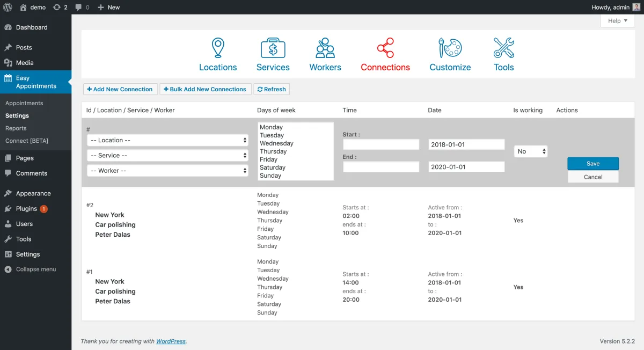Click Howdy, admin account text

pyautogui.click(x=610, y=8)
